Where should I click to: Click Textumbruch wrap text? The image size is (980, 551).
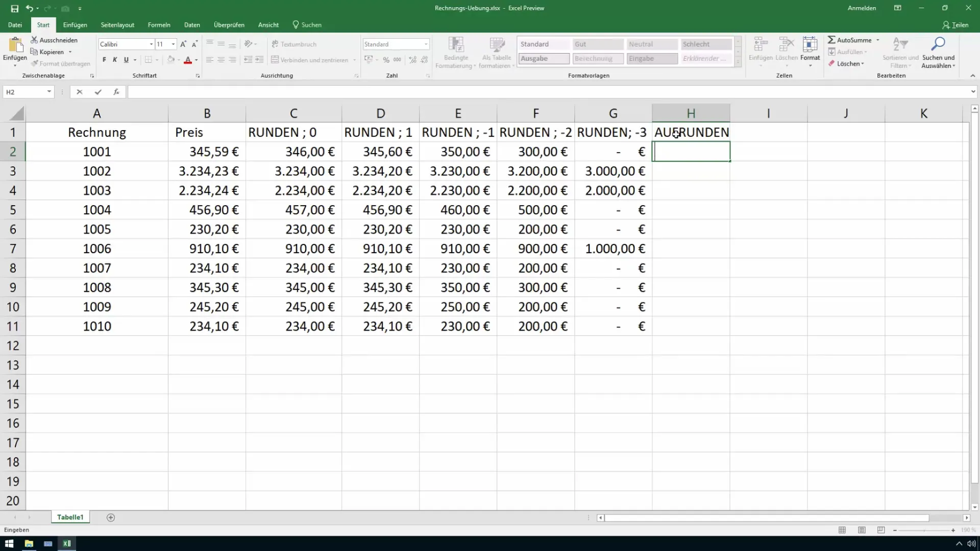[x=294, y=44]
